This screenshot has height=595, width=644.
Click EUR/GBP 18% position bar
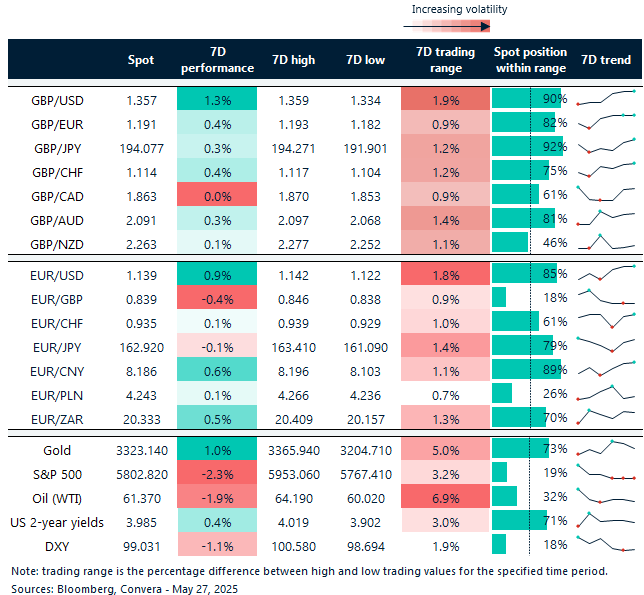point(499,297)
